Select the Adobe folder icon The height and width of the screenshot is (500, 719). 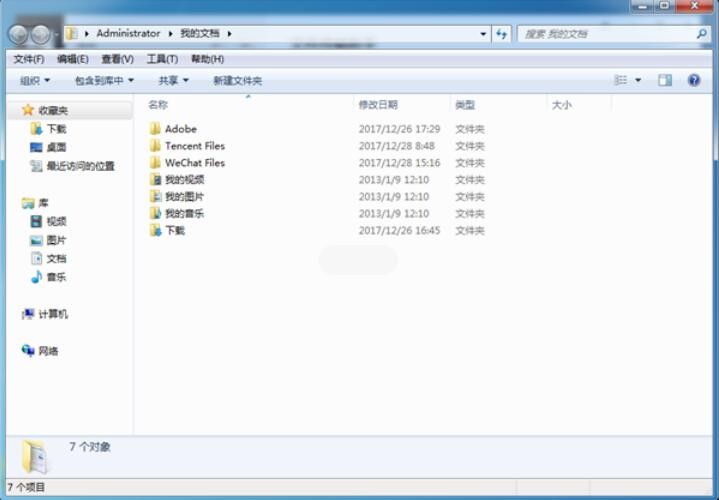click(x=155, y=129)
